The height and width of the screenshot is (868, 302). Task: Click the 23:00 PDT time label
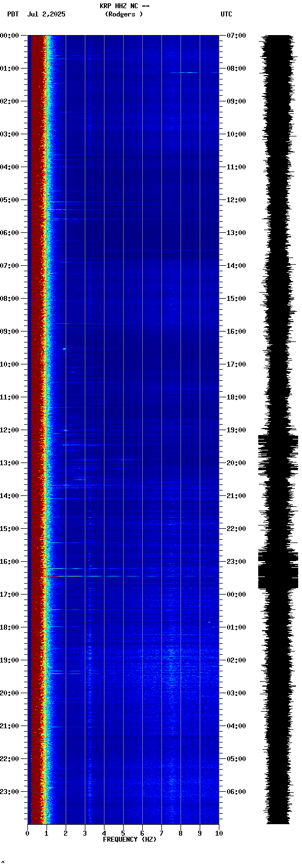[9, 792]
